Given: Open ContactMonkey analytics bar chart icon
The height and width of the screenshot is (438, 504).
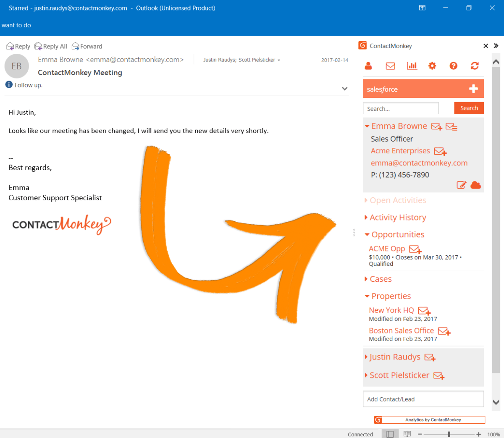Looking at the screenshot, I should pos(412,66).
